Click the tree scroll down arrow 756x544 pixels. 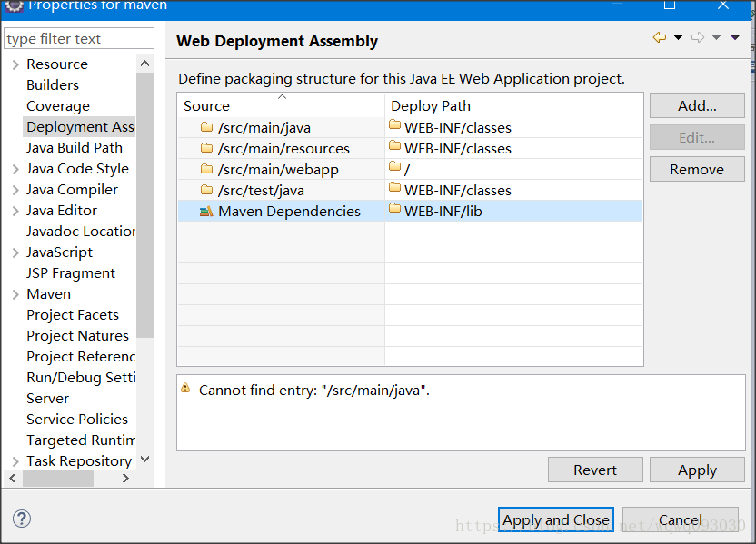[x=144, y=460]
